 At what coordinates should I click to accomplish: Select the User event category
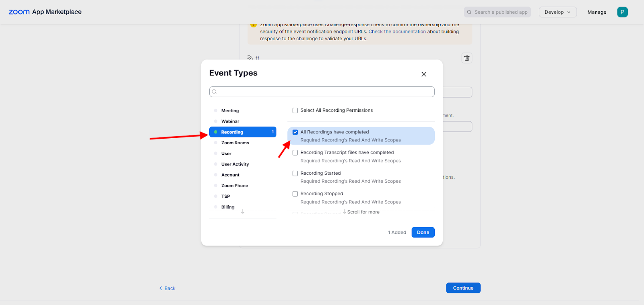click(x=243, y=154)
